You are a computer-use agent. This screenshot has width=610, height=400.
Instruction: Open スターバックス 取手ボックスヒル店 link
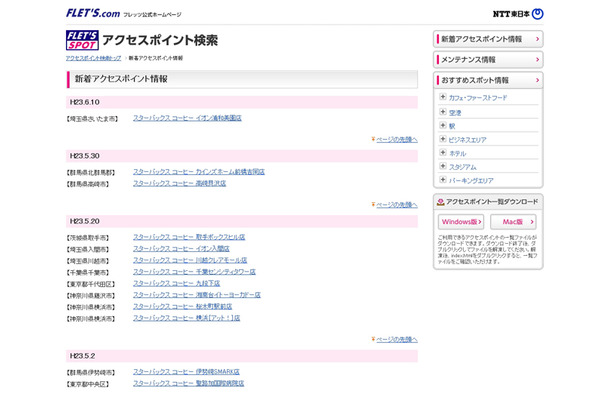click(189, 237)
